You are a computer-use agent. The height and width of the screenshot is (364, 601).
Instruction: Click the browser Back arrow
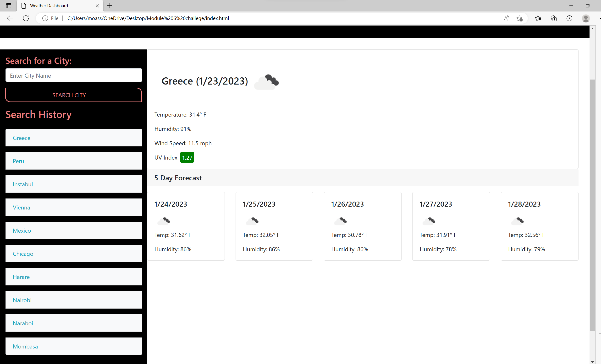pos(10,18)
